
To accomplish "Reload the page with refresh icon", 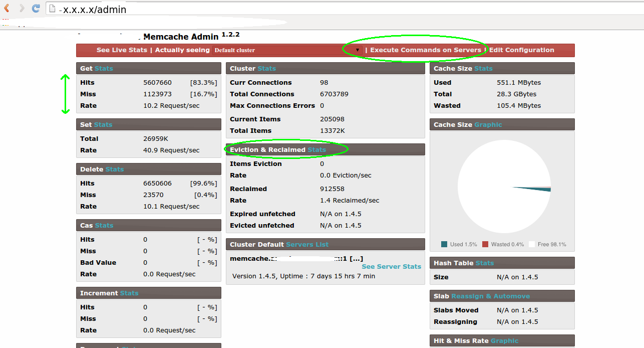I will point(36,9).
